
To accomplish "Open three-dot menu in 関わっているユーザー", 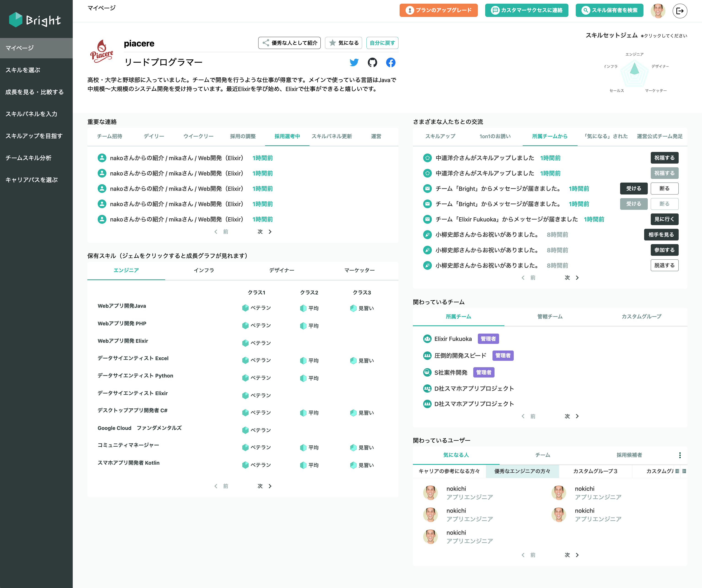I will pos(680,455).
